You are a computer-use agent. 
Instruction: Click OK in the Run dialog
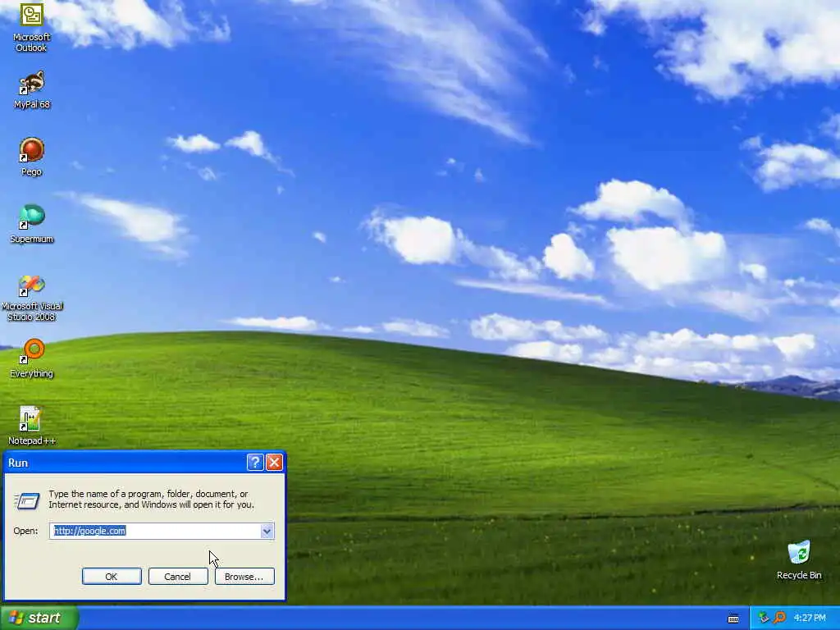coord(112,577)
